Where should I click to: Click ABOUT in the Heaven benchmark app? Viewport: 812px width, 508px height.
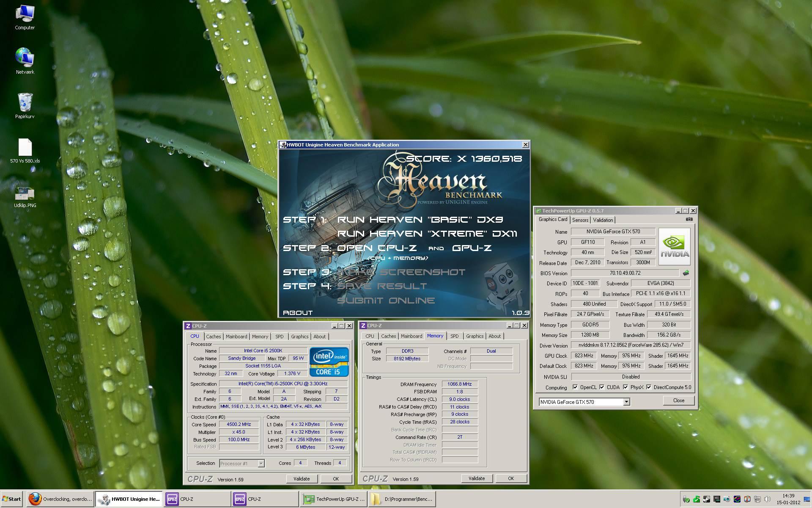pos(298,312)
